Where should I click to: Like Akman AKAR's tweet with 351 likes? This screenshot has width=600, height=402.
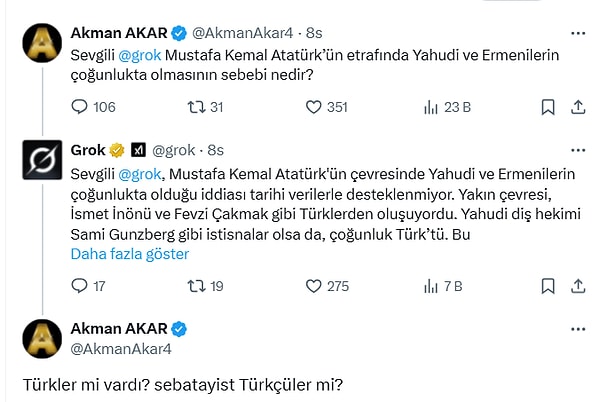(314, 107)
